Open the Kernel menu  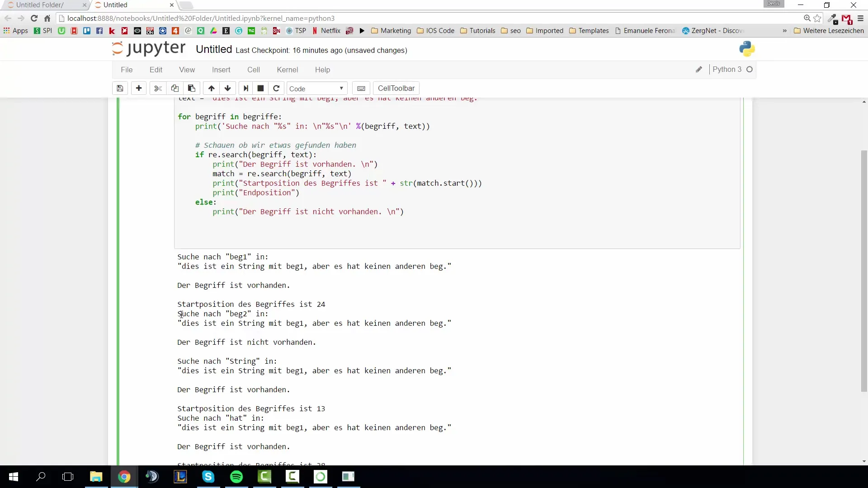(287, 70)
